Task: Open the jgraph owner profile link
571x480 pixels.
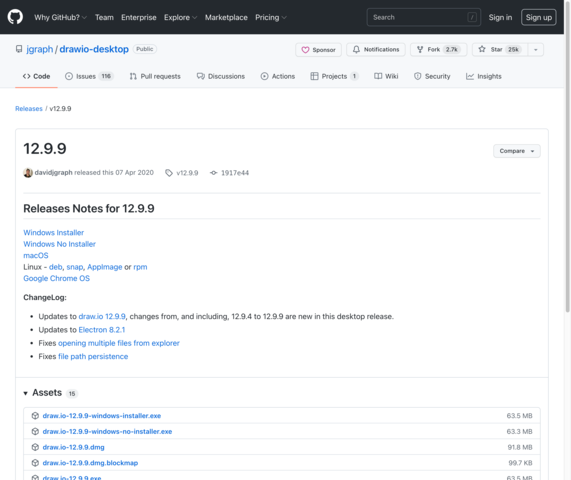Action: (40, 49)
